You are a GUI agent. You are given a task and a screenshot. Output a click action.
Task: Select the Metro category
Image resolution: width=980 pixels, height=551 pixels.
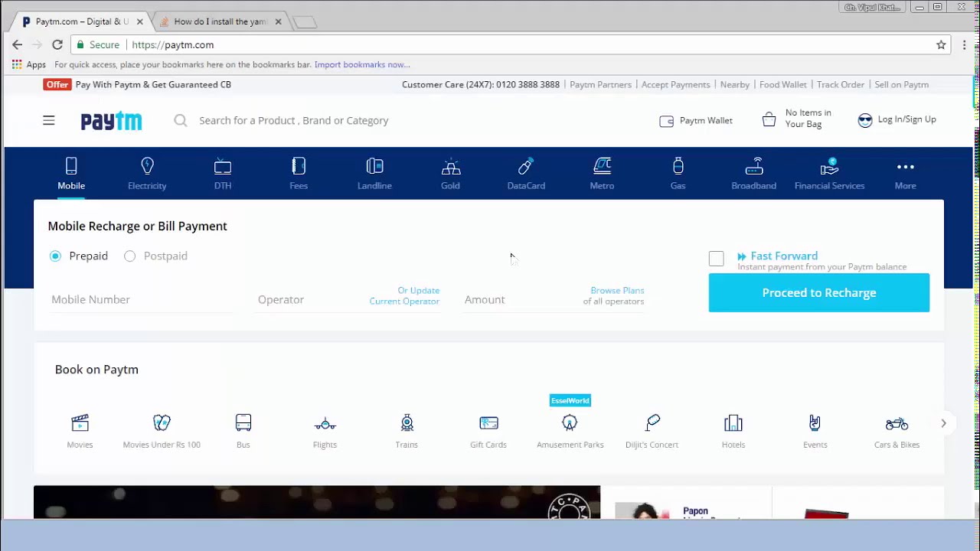602,174
